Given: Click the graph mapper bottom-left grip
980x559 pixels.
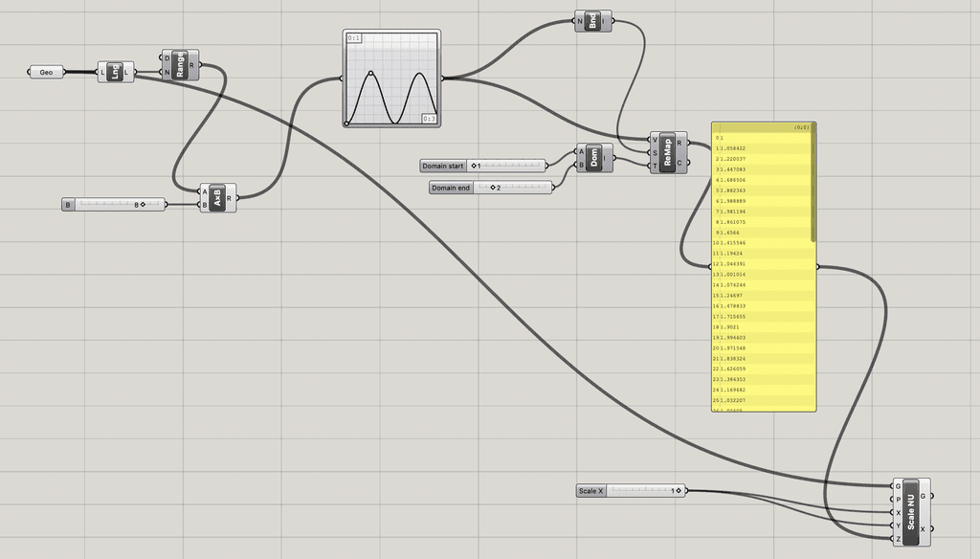Looking at the screenshot, I should pos(346,123).
